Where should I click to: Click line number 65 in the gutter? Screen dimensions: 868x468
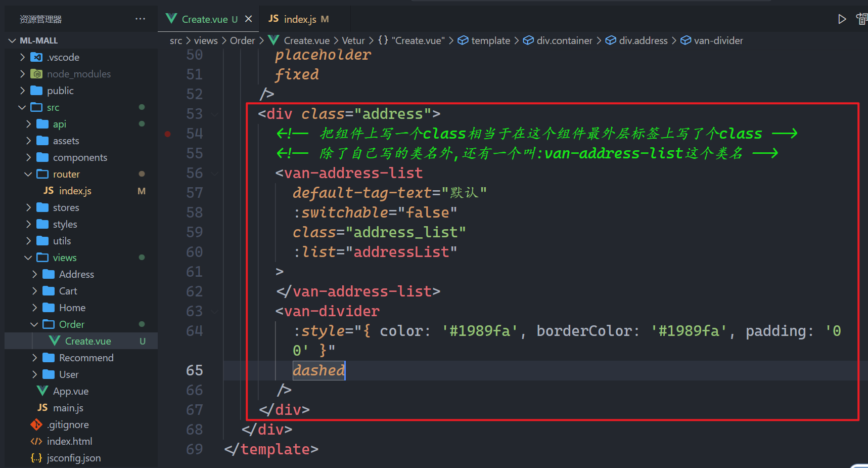click(x=195, y=370)
